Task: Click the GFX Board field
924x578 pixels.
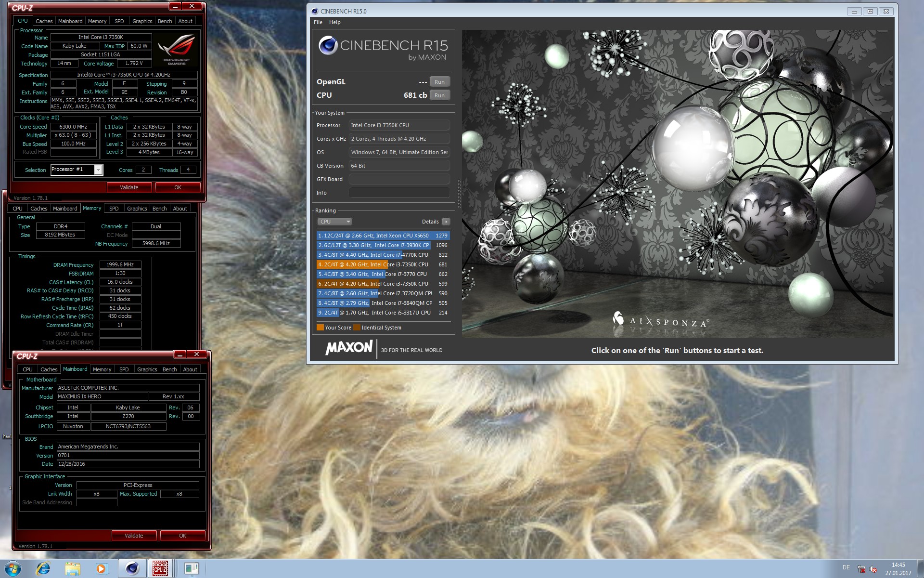Action: click(x=399, y=179)
